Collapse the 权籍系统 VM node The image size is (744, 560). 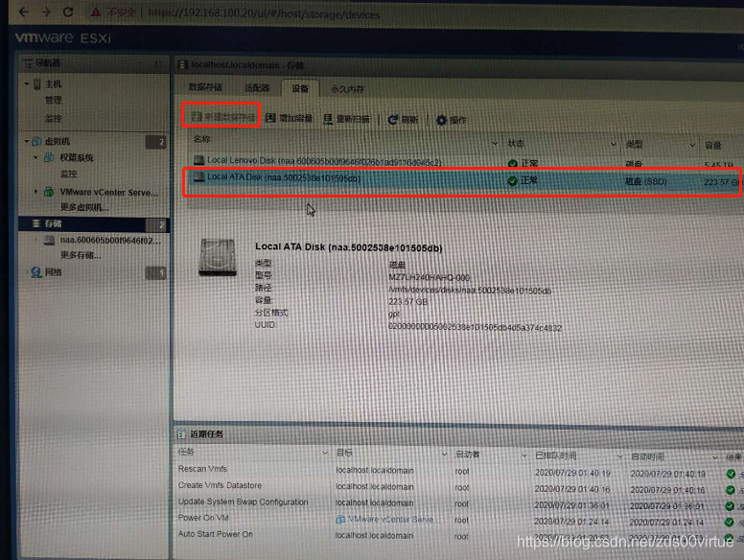[35, 157]
